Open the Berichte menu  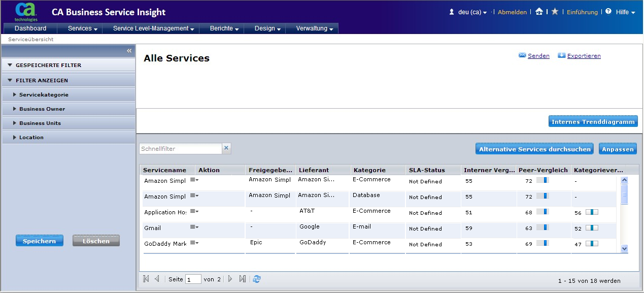click(224, 29)
